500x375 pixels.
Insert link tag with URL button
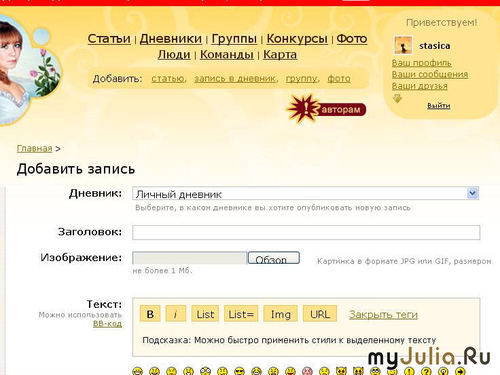pos(320,314)
